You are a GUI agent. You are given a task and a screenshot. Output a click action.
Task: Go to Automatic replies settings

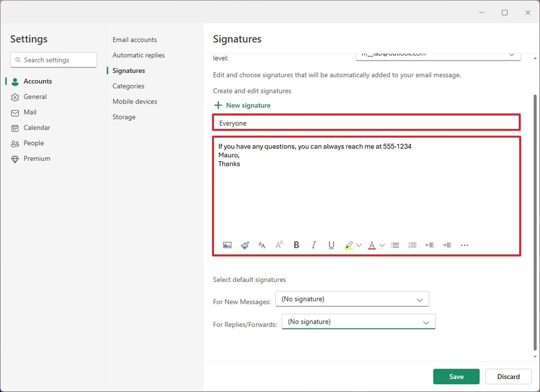(x=138, y=55)
